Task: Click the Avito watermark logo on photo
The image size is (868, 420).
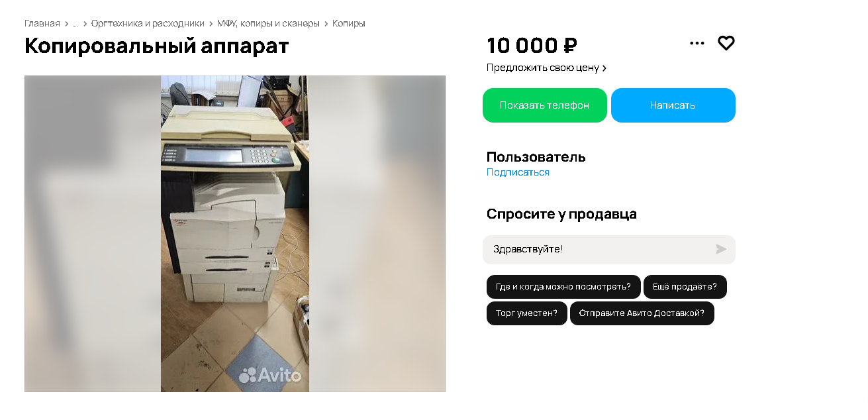Action: pyautogui.click(x=270, y=376)
